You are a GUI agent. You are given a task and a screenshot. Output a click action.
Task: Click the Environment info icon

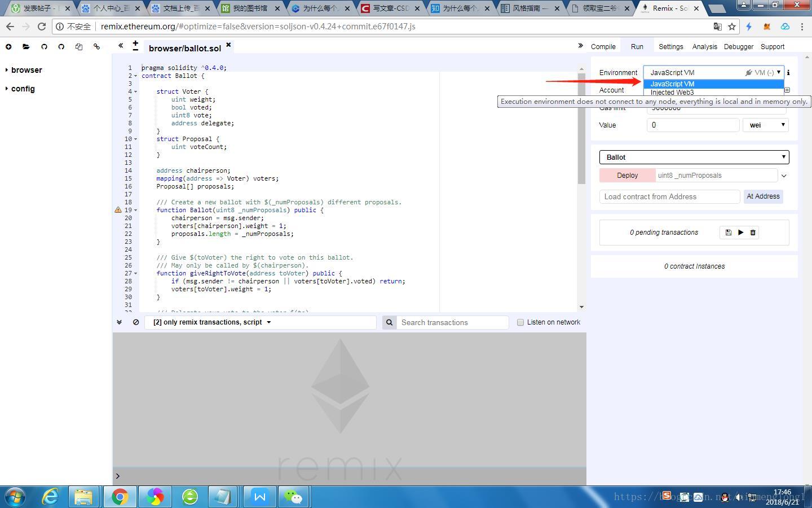(x=788, y=72)
